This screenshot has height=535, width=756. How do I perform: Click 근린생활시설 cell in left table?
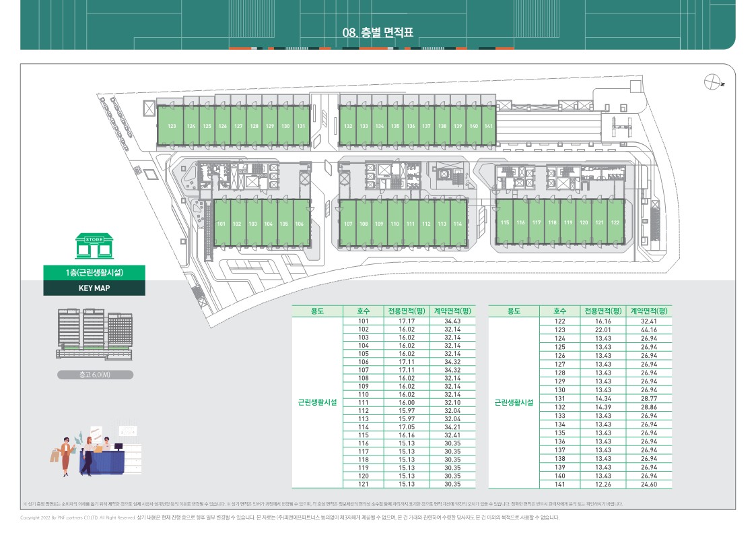[317, 402]
